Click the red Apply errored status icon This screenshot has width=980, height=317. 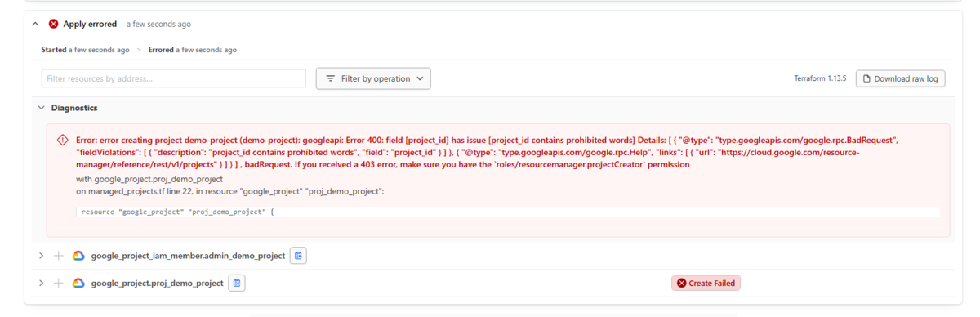pos(54,25)
